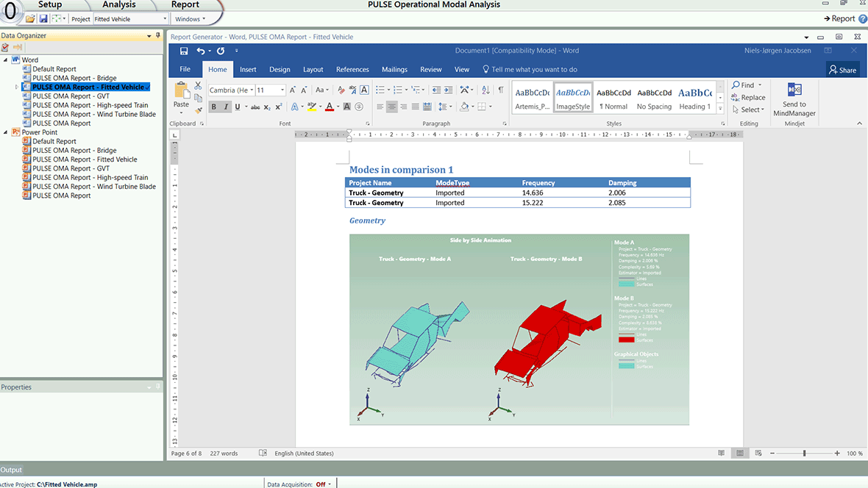
Task: Click the Cut scissors icon
Action: click(x=198, y=85)
